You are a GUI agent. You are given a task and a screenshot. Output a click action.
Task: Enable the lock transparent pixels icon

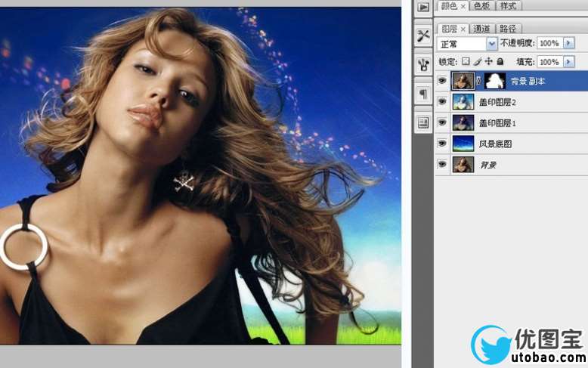pyautogui.click(x=466, y=61)
